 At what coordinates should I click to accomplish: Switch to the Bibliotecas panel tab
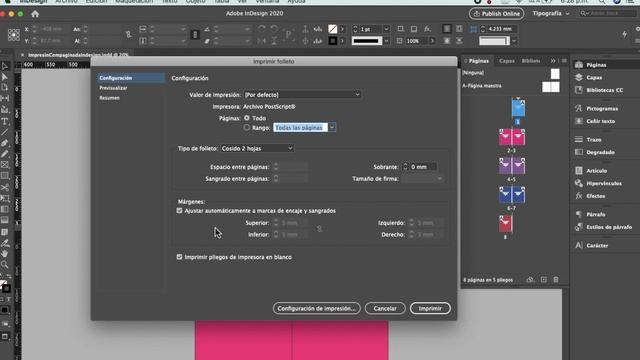531,61
